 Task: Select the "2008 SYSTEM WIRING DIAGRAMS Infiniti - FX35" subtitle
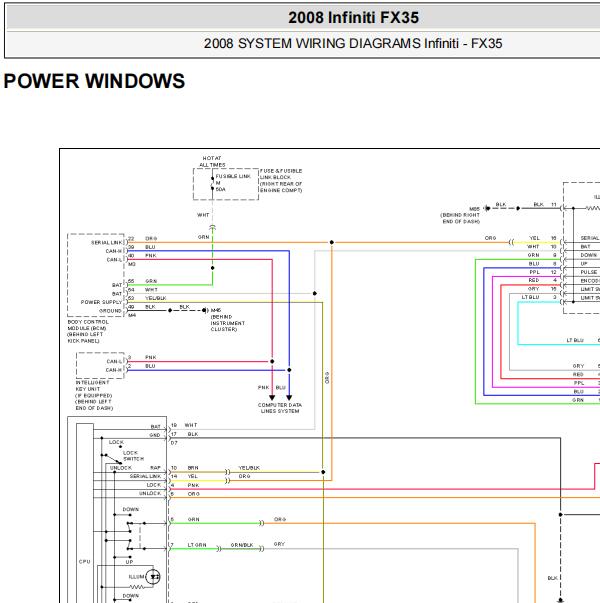tap(353, 43)
